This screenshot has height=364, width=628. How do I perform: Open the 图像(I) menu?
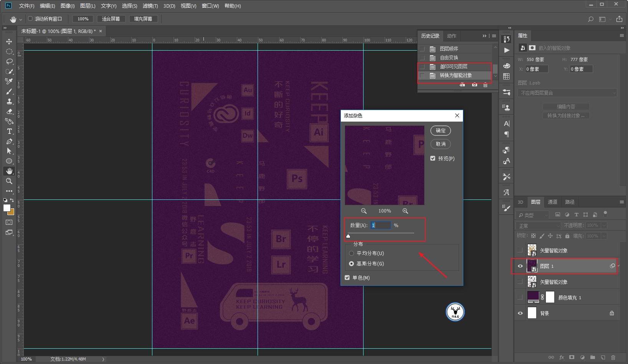pyautogui.click(x=68, y=6)
